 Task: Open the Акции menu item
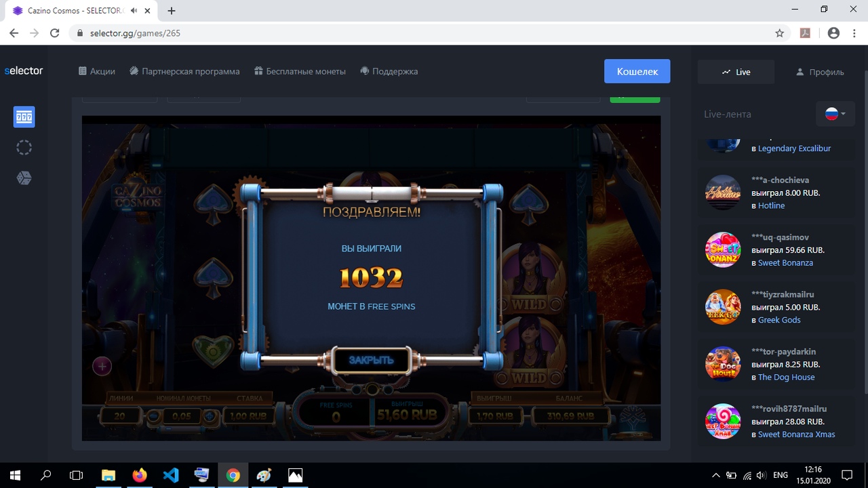[96, 71]
